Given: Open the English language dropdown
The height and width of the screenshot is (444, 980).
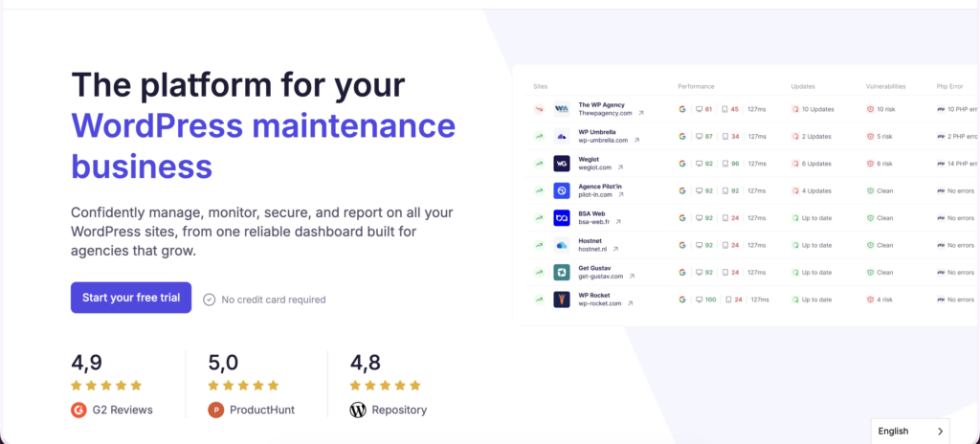Looking at the screenshot, I should point(909,432).
